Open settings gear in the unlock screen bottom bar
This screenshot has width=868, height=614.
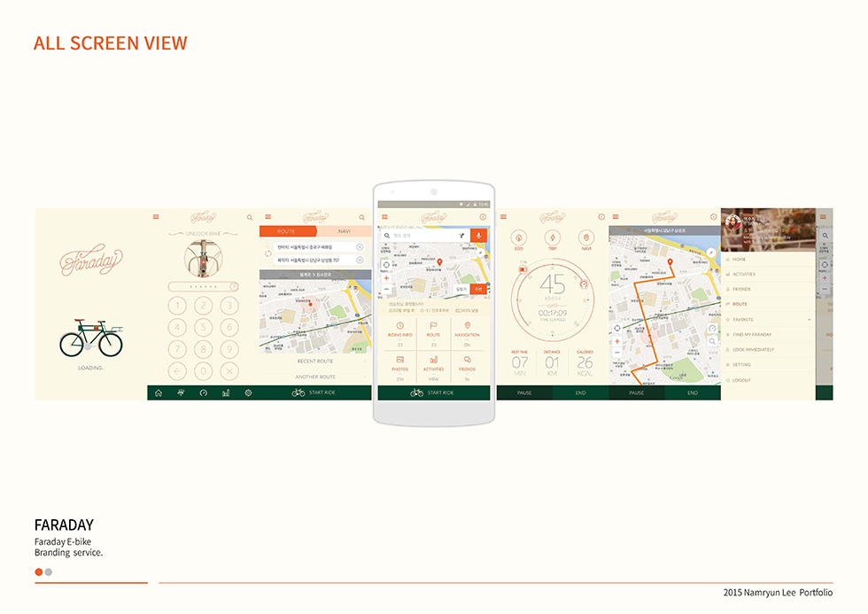coord(248,392)
